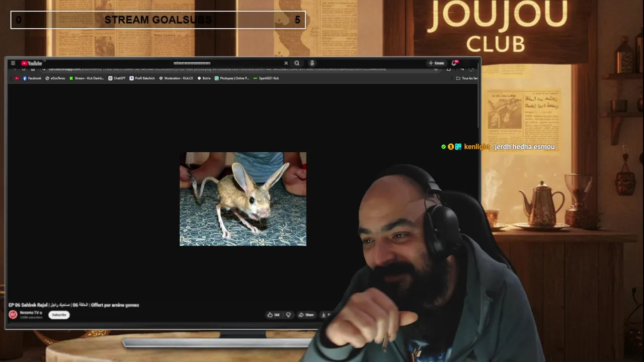The height and width of the screenshot is (362, 644).
Task: Dislike the video with thumbs down
Action: pos(288,315)
